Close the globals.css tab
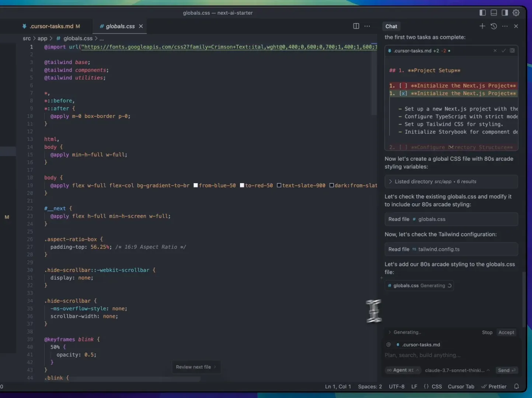 pos(141,26)
